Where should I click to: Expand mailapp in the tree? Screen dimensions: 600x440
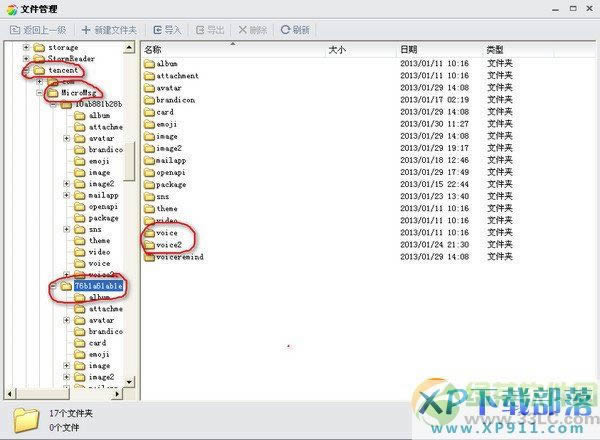click(x=67, y=195)
